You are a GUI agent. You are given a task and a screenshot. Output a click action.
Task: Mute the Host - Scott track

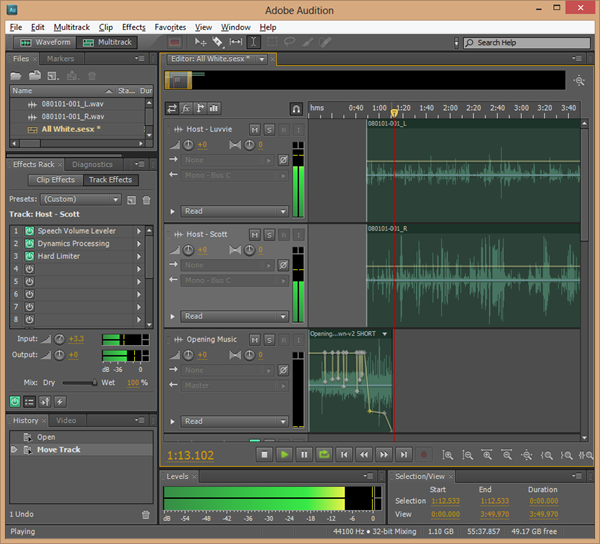[255, 235]
